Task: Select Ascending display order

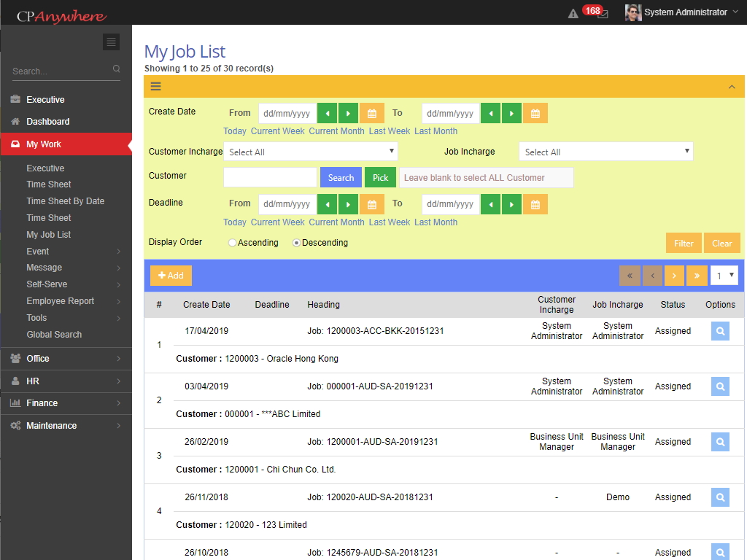Action: 233,243
